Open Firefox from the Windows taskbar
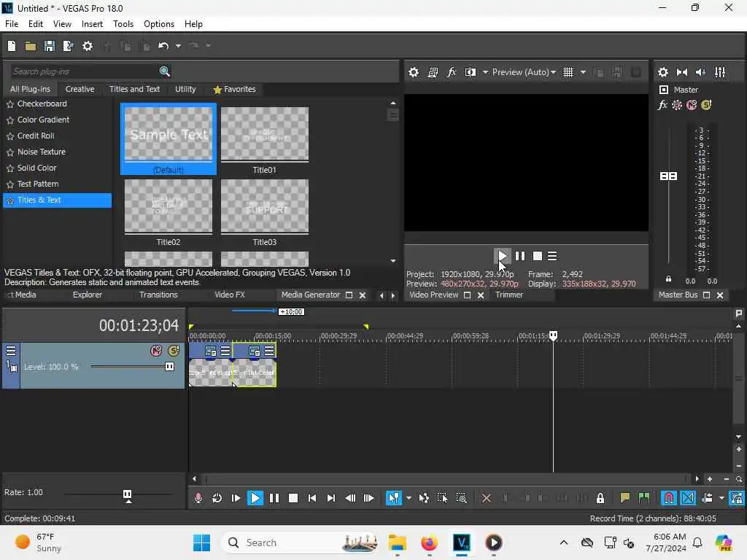747x560 pixels. click(x=429, y=542)
